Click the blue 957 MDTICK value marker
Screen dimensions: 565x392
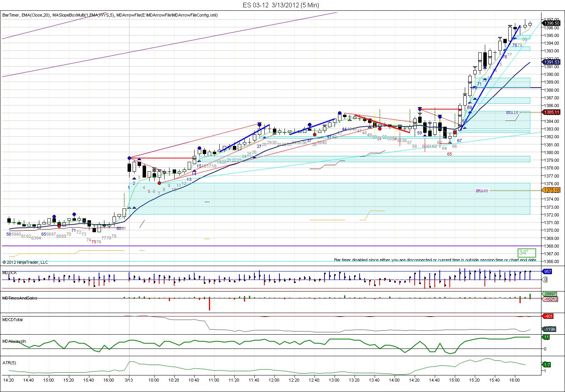pyautogui.click(x=547, y=271)
